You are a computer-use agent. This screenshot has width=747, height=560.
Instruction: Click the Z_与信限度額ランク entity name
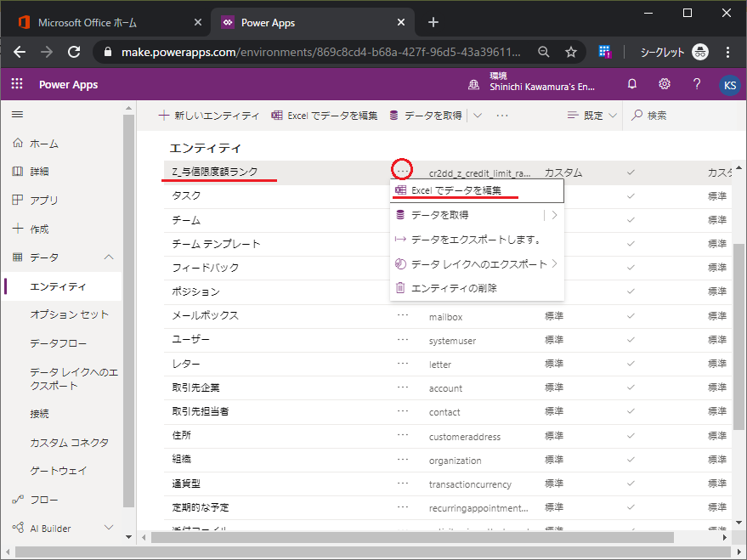tap(215, 172)
